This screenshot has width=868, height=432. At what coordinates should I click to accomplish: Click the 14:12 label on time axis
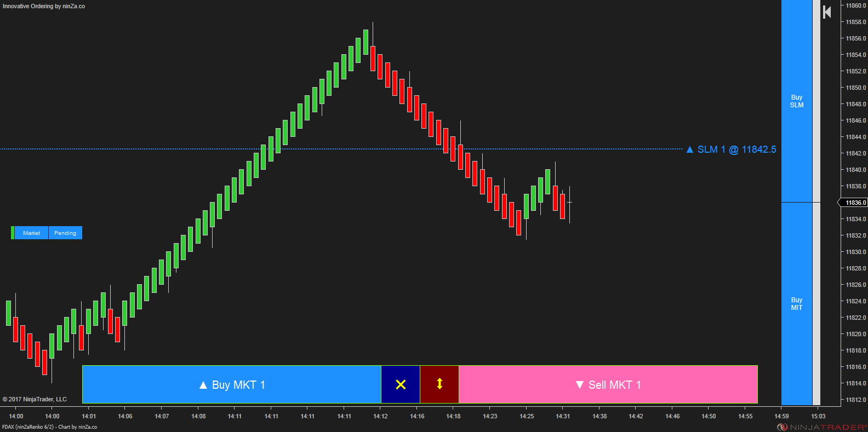(x=380, y=416)
